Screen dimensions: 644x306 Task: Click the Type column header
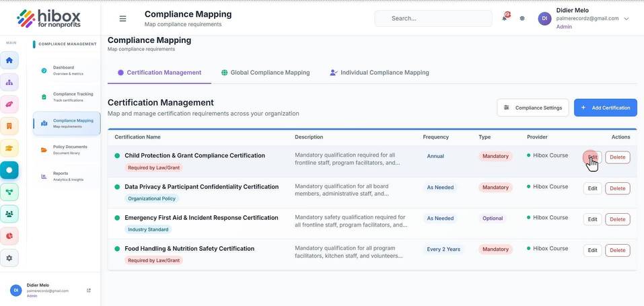pos(485,137)
